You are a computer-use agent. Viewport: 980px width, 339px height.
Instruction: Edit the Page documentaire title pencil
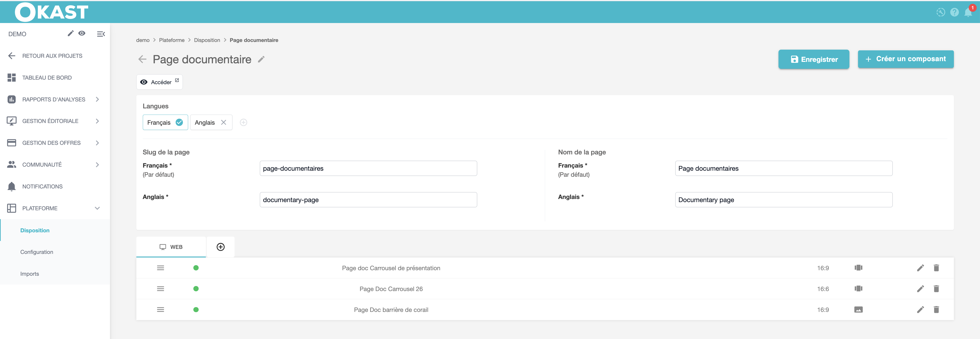[261, 59]
